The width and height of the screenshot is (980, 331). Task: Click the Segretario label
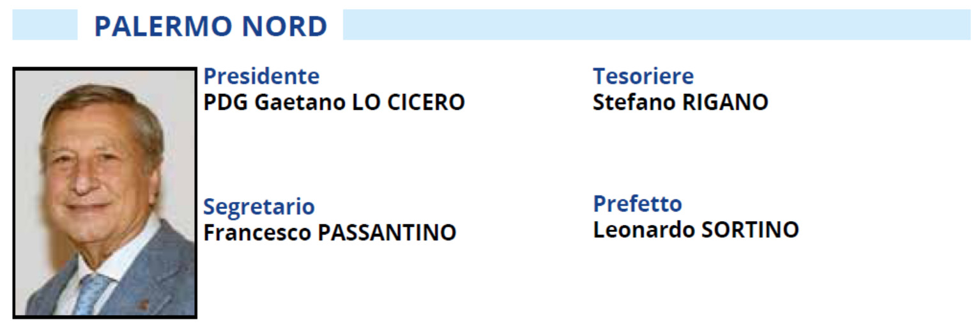[x=259, y=207]
